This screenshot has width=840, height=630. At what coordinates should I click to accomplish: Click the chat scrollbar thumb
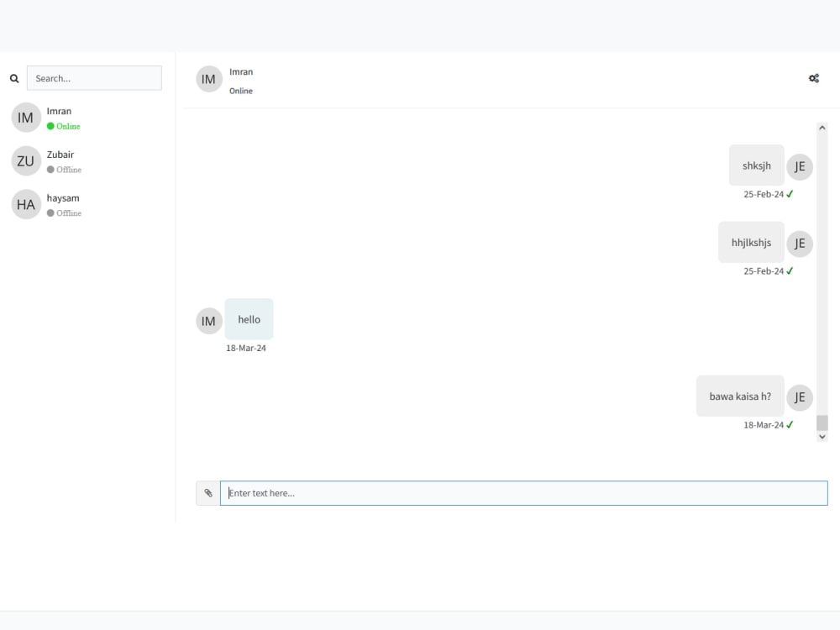822,423
